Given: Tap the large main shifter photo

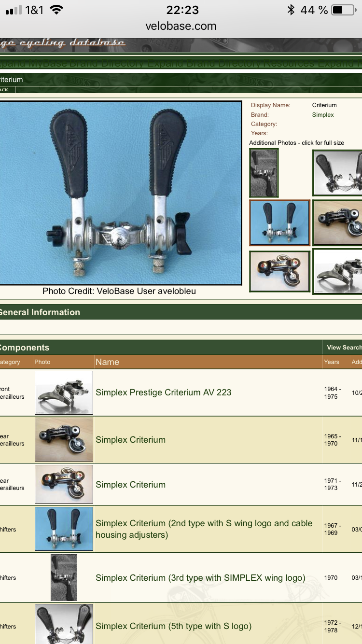Looking at the screenshot, I should click(120, 193).
